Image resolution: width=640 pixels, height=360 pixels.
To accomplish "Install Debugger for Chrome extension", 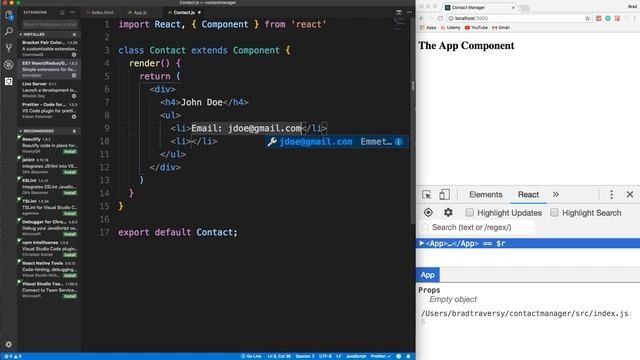I will [x=70, y=234].
